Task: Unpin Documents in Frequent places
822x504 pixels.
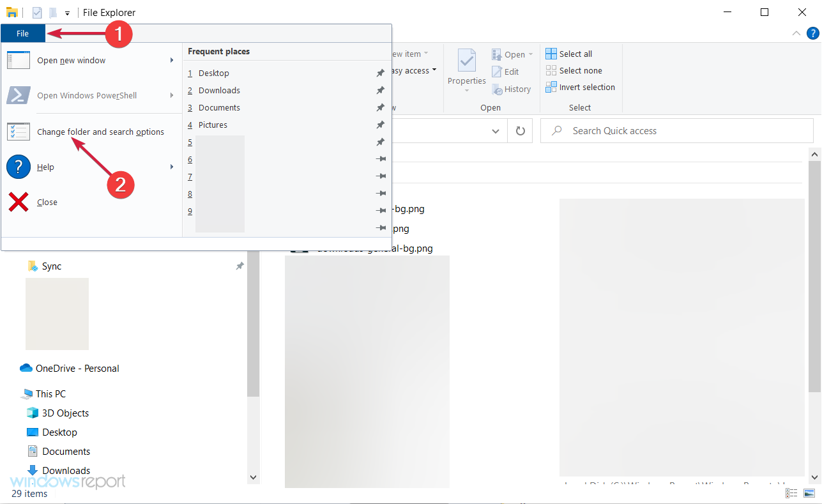Action: tap(381, 108)
